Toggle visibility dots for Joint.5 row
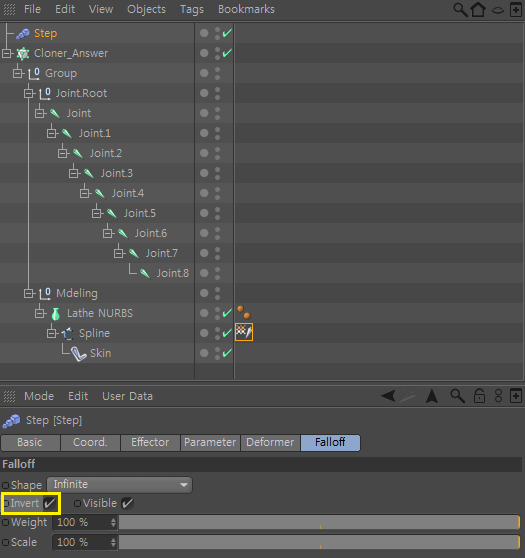Image resolution: width=525 pixels, height=558 pixels. 217,213
